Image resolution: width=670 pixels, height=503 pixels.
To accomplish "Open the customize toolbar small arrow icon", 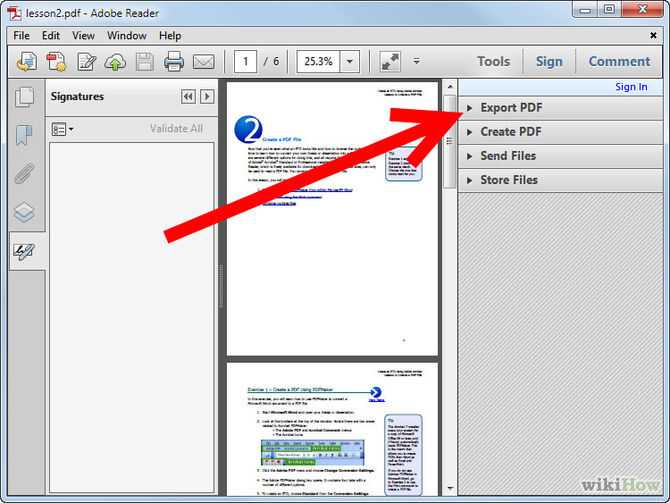I will [x=417, y=61].
